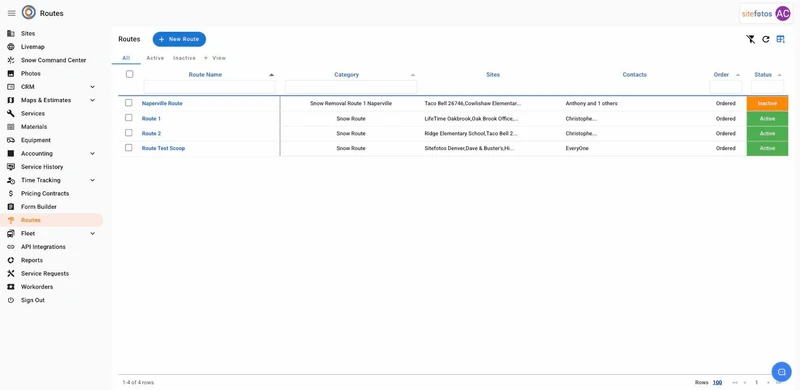Focus the Route Name filter field
This screenshot has height=390, width=800.
coord(209,87)
